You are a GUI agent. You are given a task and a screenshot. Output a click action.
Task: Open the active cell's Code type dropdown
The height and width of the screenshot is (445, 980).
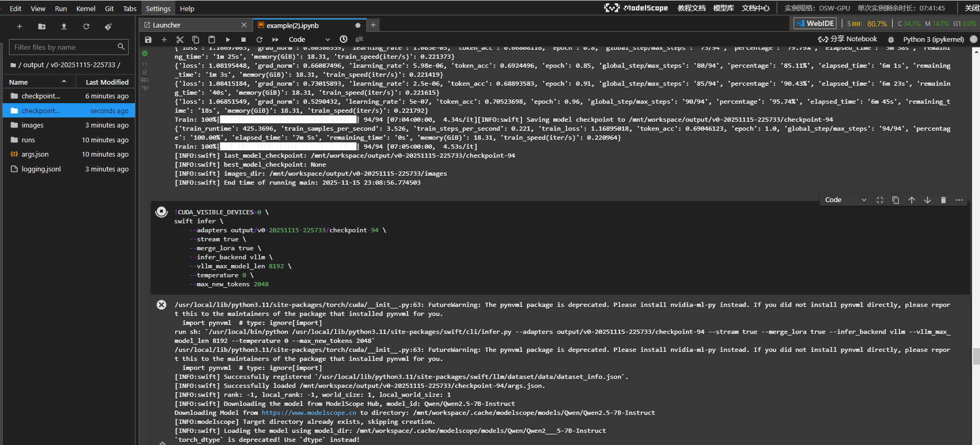click(x=846, y=200)
